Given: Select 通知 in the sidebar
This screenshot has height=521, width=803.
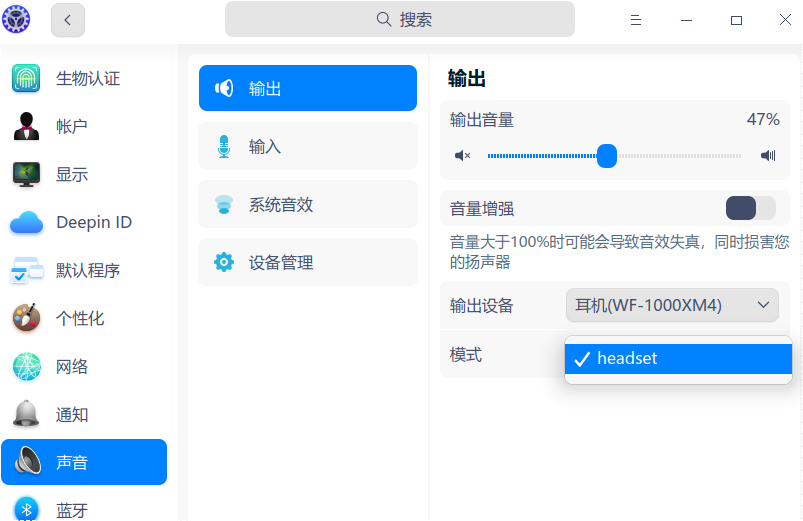Looking at the screenshot, I should tap(84, 414).
